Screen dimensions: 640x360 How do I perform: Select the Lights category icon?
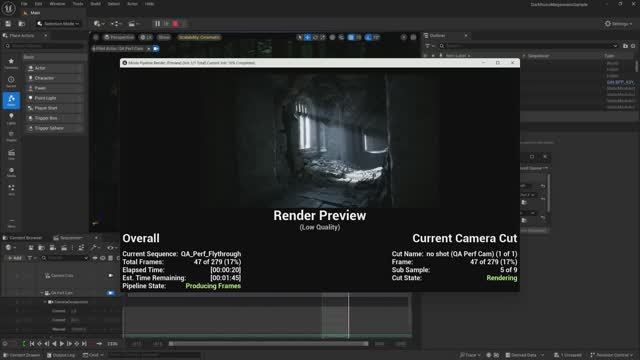pyautogui.click(x=11, y=118)
